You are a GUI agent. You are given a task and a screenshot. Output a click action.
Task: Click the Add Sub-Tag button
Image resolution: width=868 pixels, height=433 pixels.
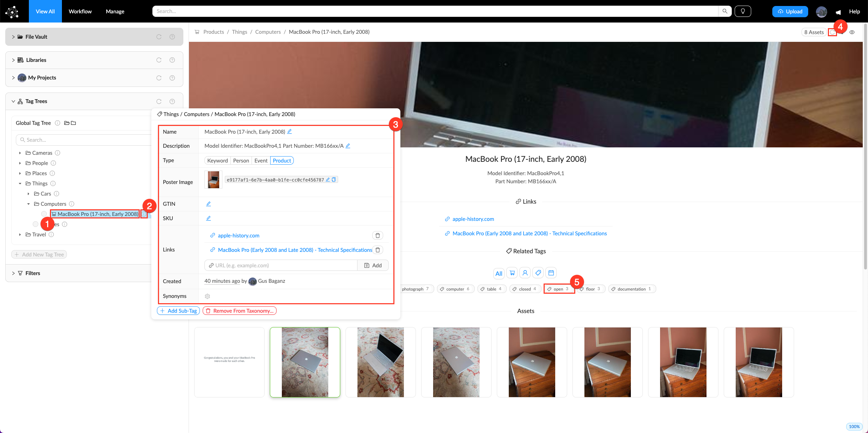(x=178, y=311)
